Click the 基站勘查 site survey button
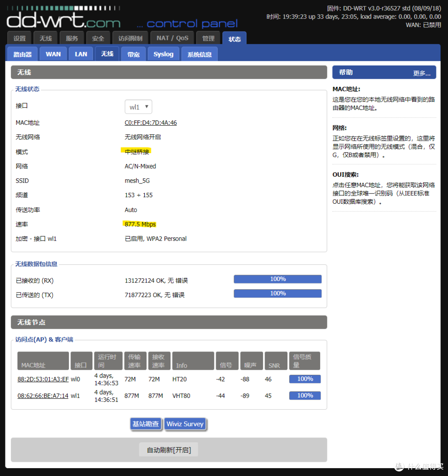Image resolution: width=448 pixels, height=476 pixels. click(x=146, y=424)
